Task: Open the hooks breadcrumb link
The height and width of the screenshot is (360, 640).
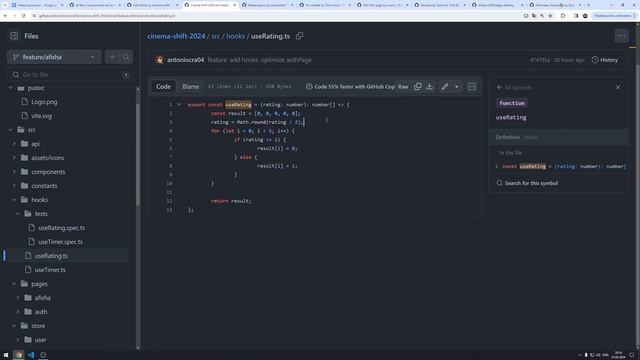Action: tap(236, 36)
